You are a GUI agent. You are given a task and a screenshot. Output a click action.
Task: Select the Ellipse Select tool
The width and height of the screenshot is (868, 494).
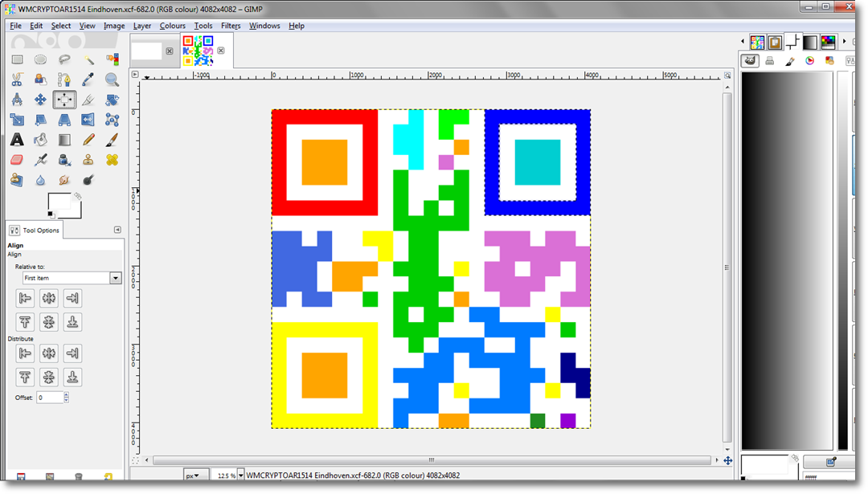(x=40, y=59)
